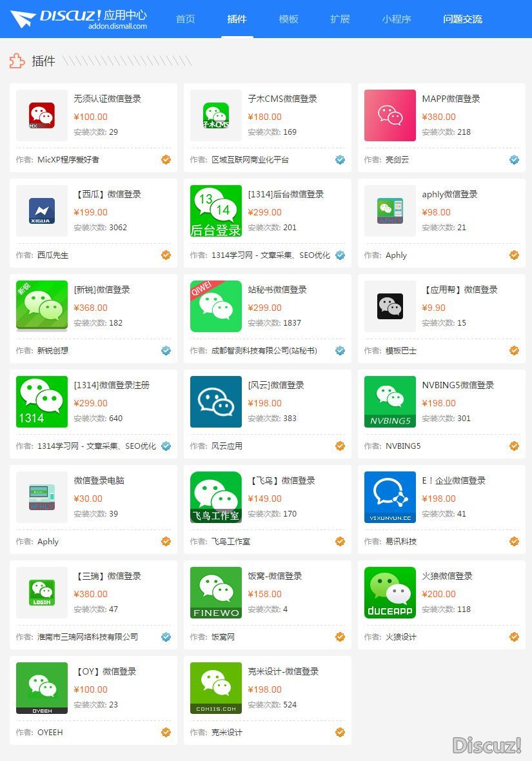Visit author 饭窝网

(x=223, y=637)
